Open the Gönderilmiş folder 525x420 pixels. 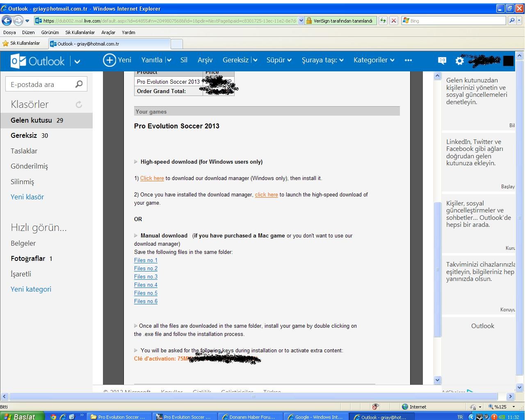[x=29, y=166]
